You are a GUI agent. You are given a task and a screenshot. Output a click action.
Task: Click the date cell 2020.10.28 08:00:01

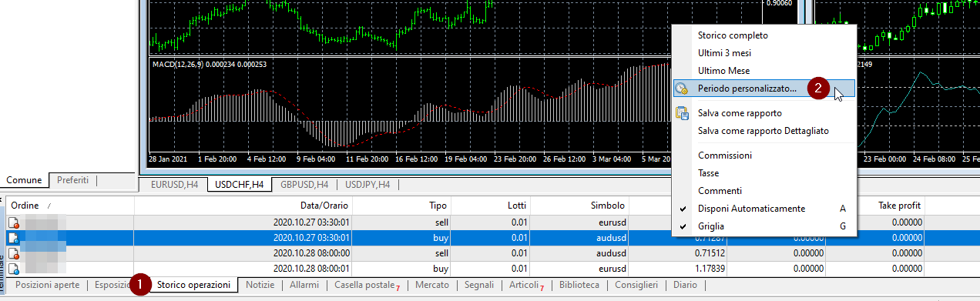[x=312, y=269]
